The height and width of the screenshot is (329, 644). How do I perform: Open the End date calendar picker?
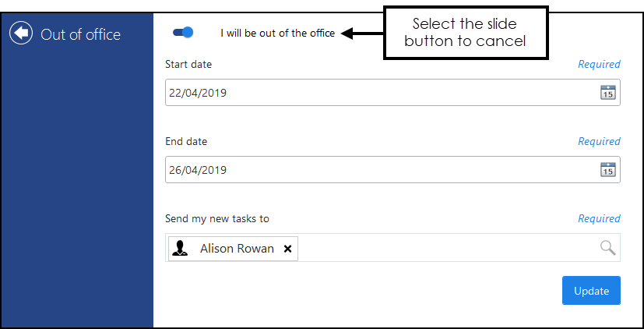tap(607, 170)
